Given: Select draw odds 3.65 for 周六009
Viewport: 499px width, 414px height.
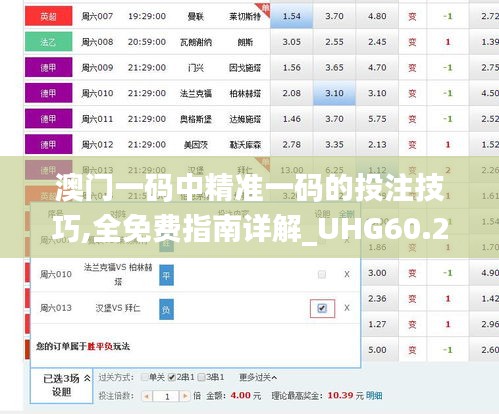Looking at the screenshot, I should point(334,68).
